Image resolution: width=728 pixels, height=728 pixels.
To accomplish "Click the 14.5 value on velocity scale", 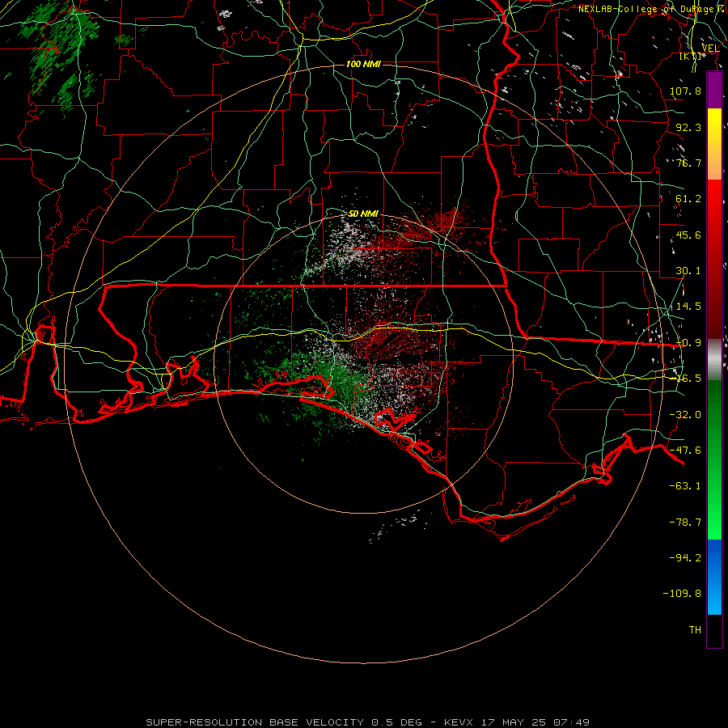I will click(x=688, y=307).
